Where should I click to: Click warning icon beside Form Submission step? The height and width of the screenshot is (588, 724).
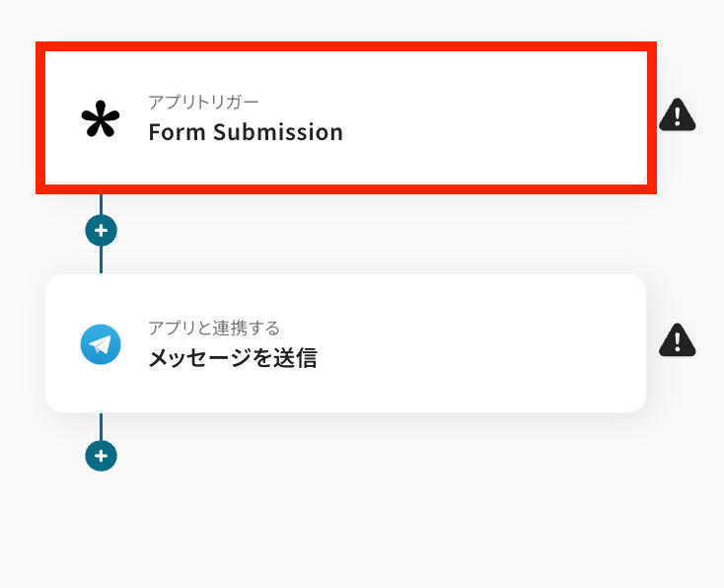tap(677, 115)
